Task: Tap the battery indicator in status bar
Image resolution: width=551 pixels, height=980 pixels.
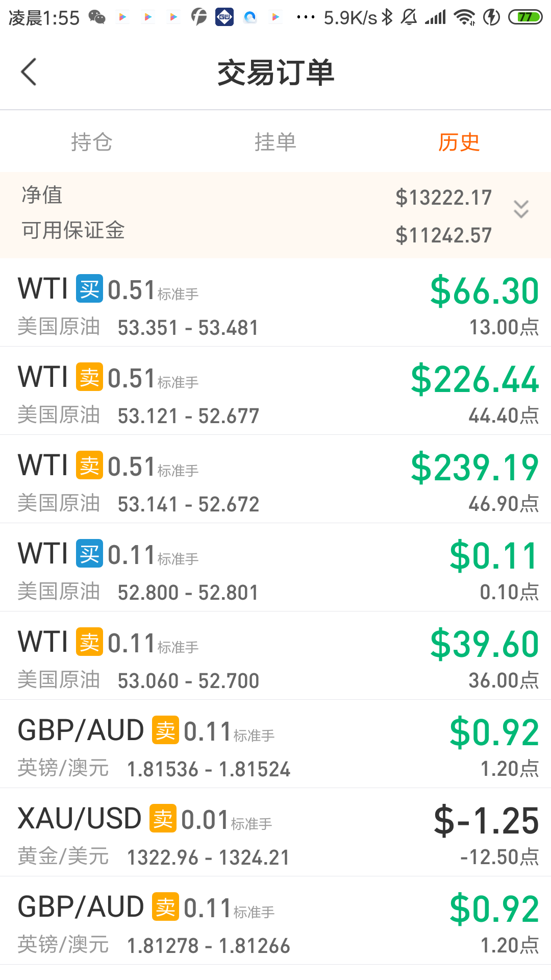Action: (x=525, y=17)
